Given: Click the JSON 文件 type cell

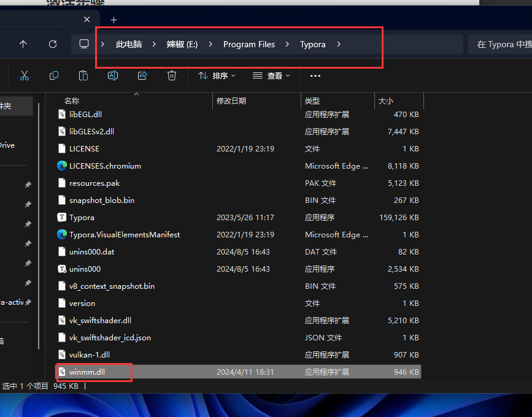Looking at the screenshot, I should tap(323, 338).
